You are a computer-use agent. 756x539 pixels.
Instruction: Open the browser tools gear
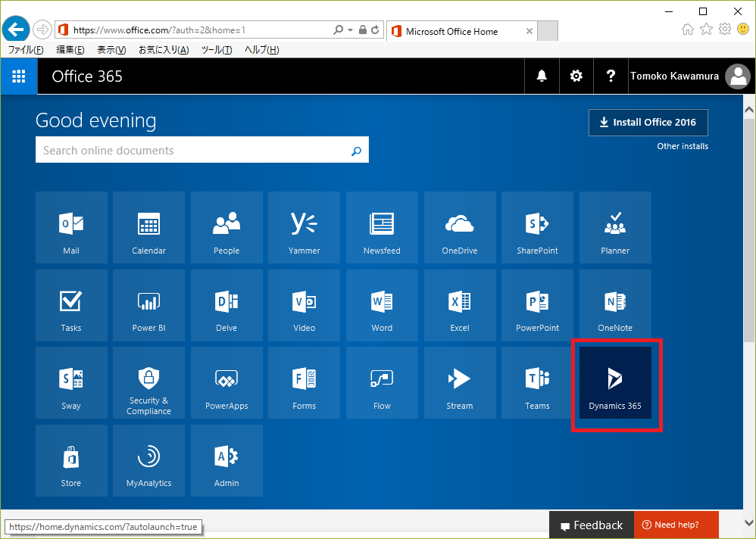[x=725, y=30]
